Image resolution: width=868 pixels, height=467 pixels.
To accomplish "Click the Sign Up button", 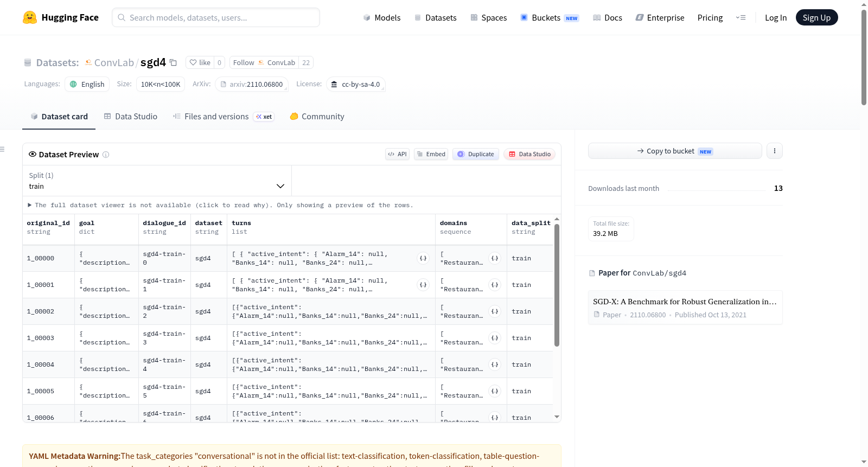I will 816,17.
